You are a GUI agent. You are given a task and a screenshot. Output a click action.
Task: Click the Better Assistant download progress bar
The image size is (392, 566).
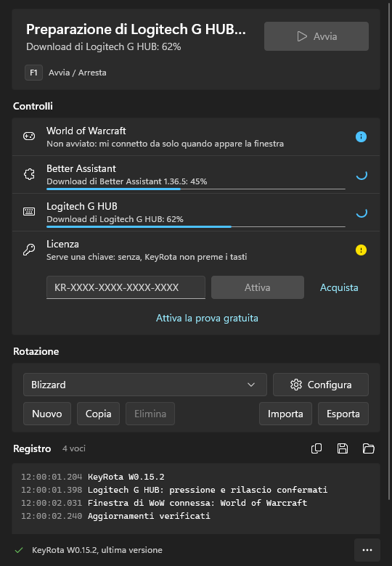[196, 189]
